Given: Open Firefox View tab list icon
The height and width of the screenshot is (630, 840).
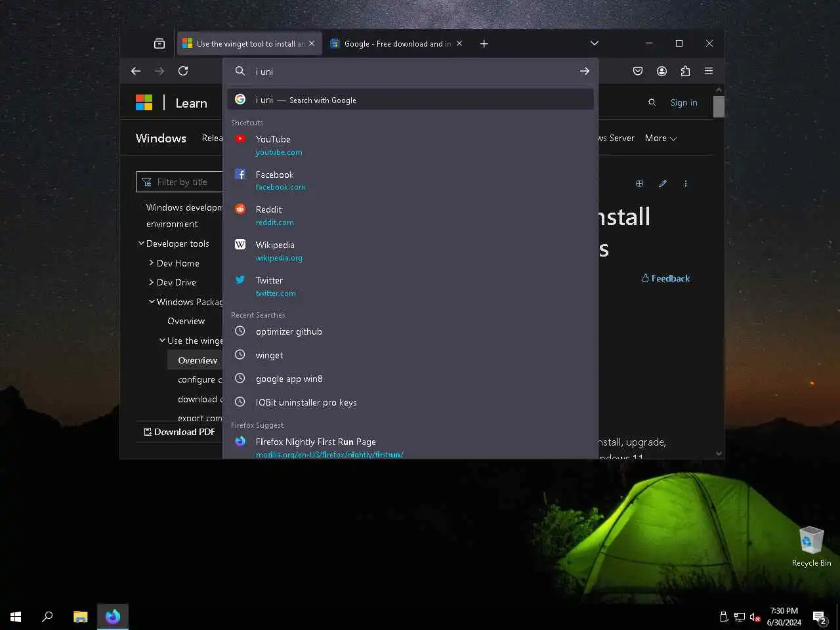Looking at the screenshot, I should (159, 43).
